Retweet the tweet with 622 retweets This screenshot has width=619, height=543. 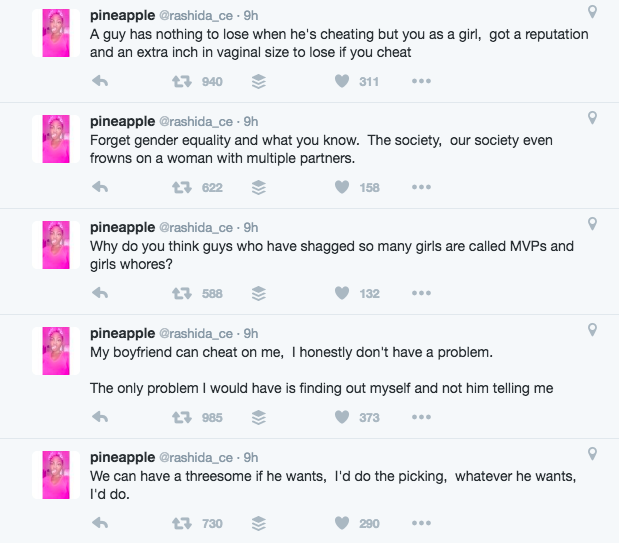click(x=182, y=187)
